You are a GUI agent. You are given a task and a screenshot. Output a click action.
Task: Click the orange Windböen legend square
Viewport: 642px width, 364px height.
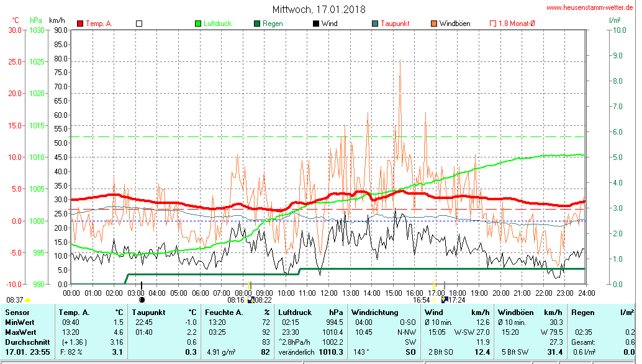433,24
